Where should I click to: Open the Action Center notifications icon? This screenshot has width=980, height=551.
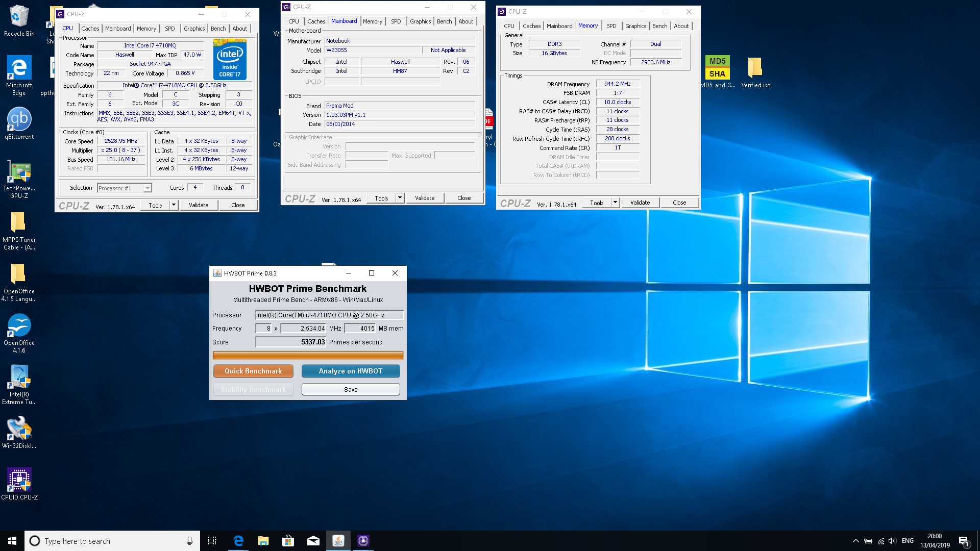click(x=964, y=541)
